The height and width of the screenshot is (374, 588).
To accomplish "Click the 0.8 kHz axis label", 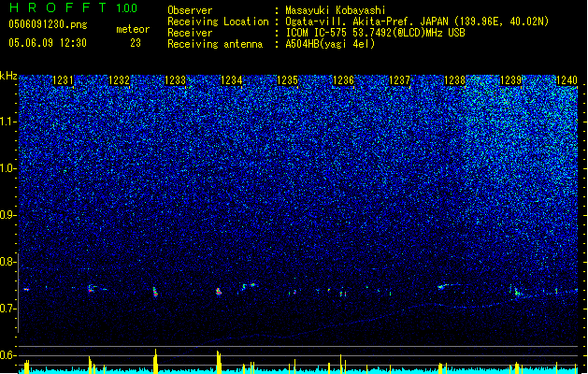I will click(x=8, y=262).
